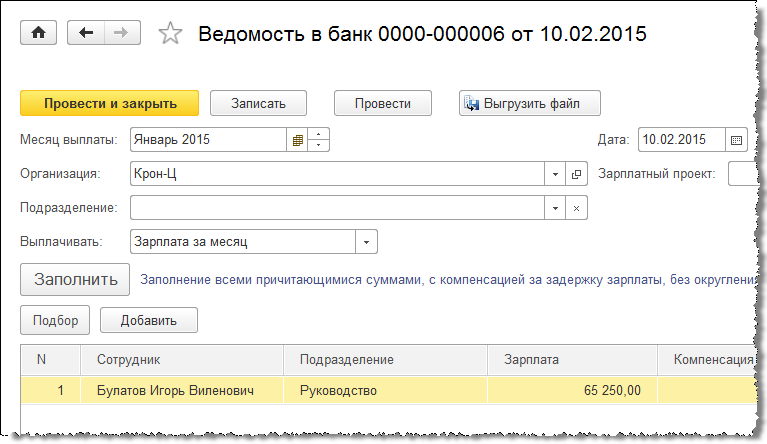This screenshot has width=767, height=444.
Task: Expand the Организация dropdown list
Action: click(x=555, y=174)
